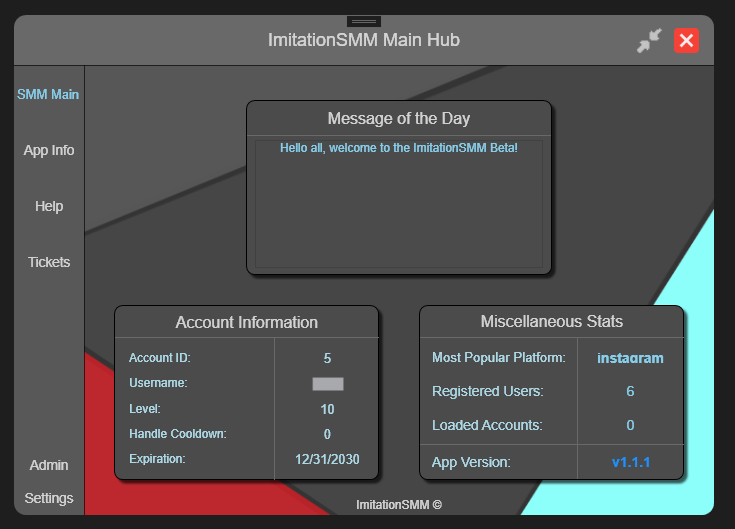Shrink window with the collapse arrows icon
This screenshot has width=735, height=529.
pos(649,41)
